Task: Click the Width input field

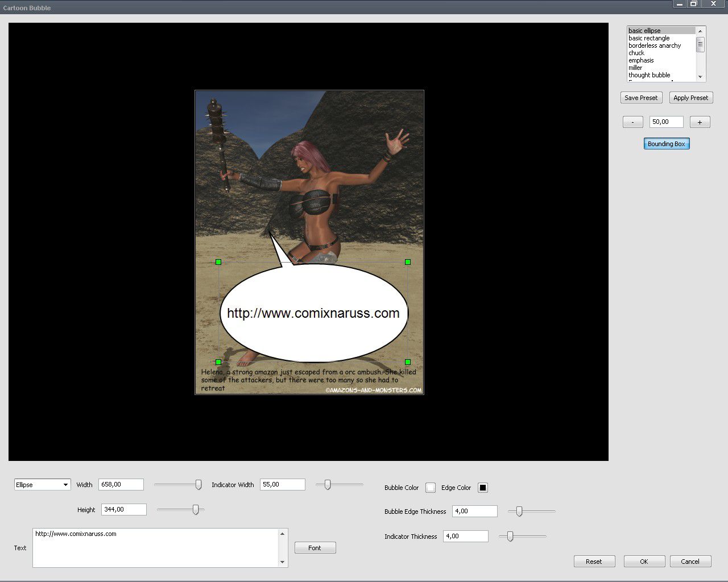Action: click(121, 484)
